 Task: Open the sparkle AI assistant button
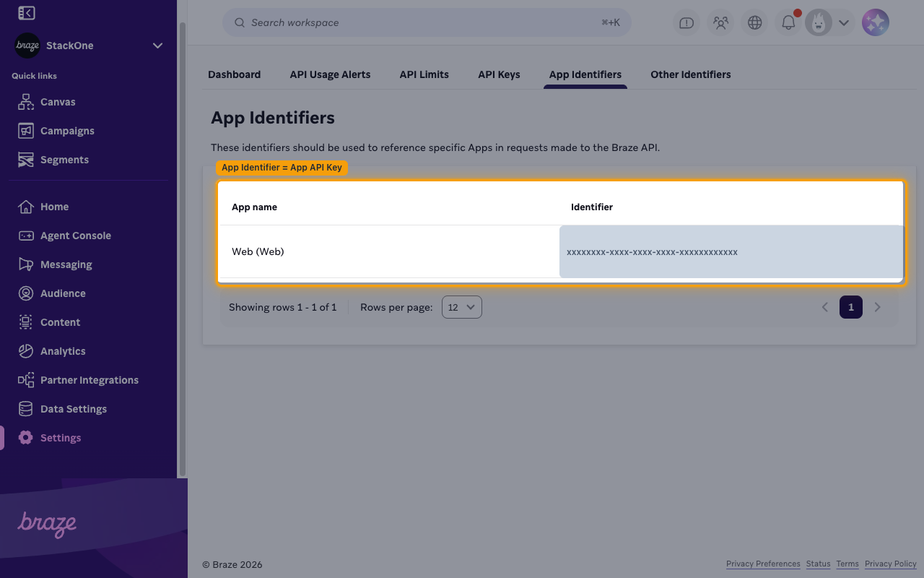point(876,22)
